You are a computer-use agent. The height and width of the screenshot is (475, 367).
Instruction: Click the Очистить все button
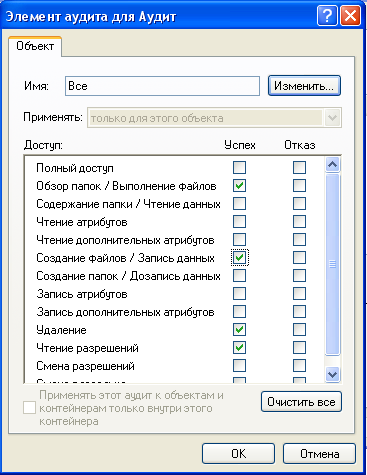[301, 402]
